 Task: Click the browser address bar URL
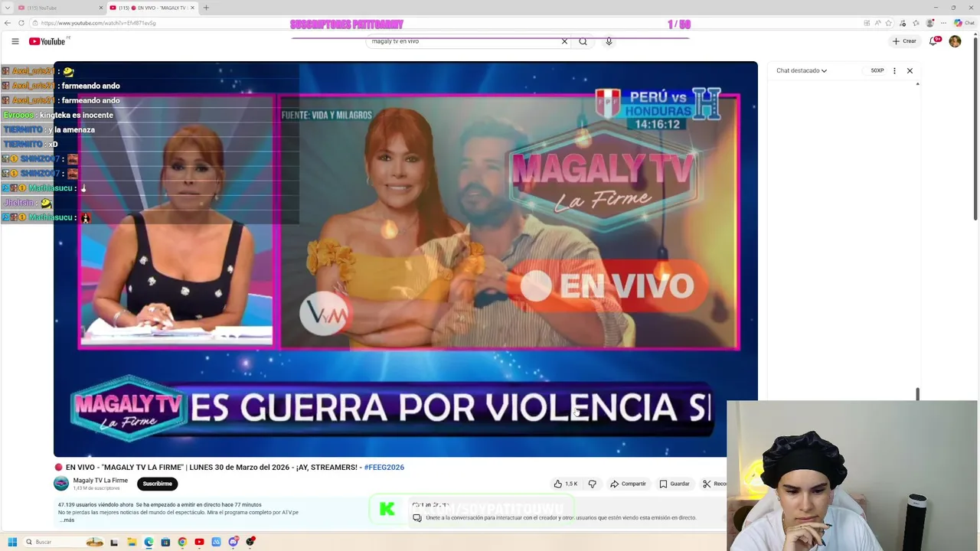click(x=98, y=23)
